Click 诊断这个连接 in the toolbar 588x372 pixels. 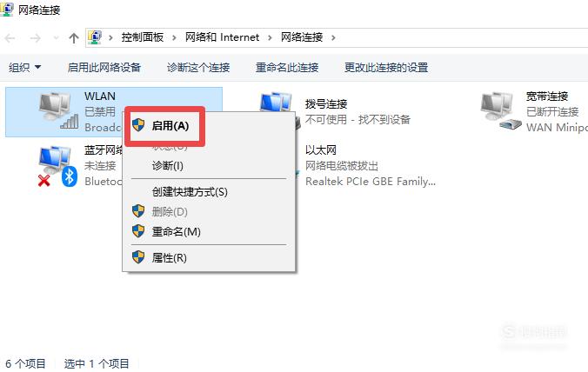198,68
